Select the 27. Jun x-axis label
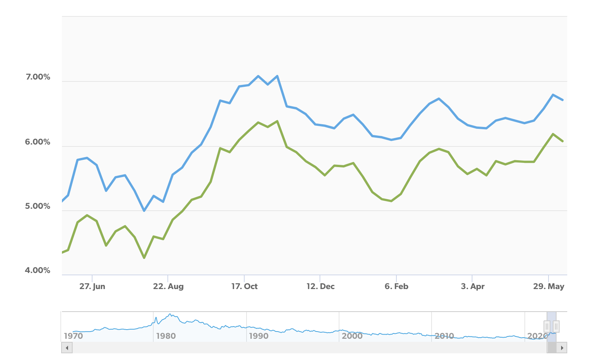The image size is (594, 364). tap(92, 286)
